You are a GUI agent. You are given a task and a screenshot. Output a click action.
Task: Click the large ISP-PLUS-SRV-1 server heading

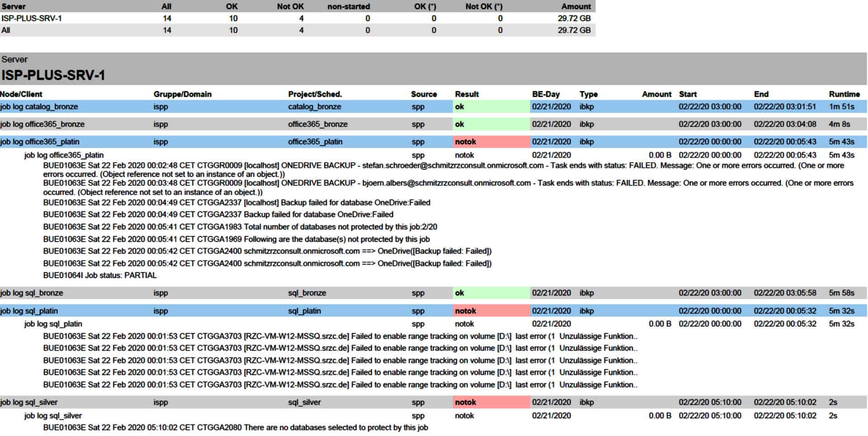coord(53,75)
